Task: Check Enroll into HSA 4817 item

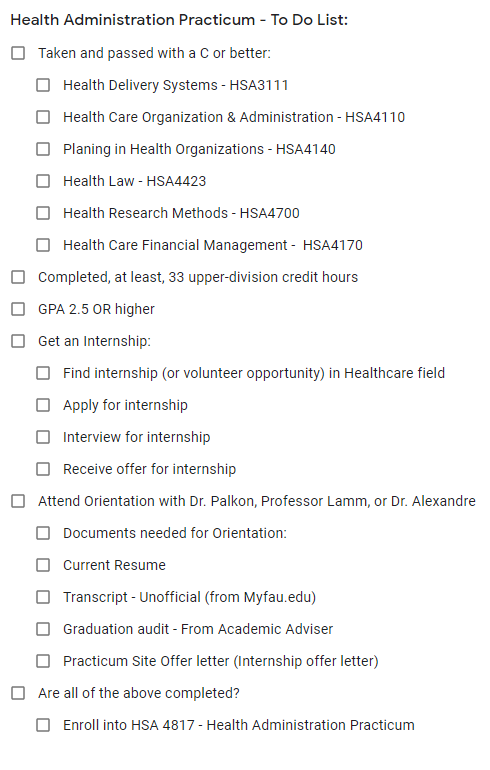Action: pyautogui.click(x=43, y=725)
